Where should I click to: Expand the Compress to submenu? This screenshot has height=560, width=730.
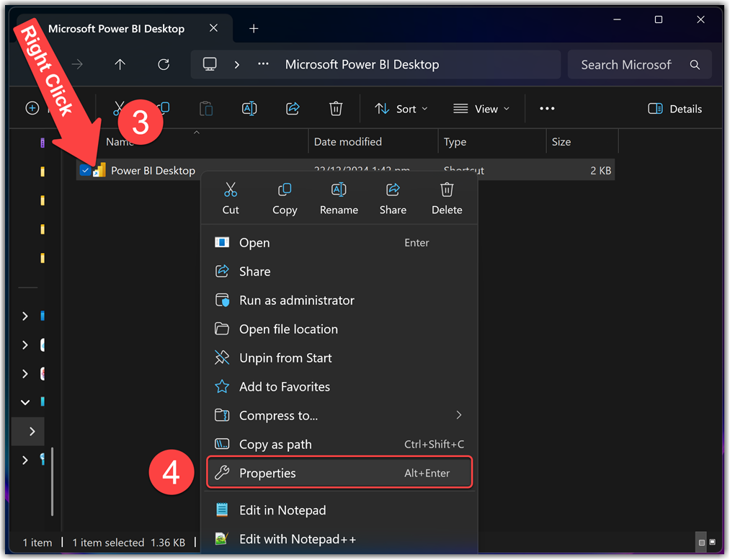[x=339, y=415]
